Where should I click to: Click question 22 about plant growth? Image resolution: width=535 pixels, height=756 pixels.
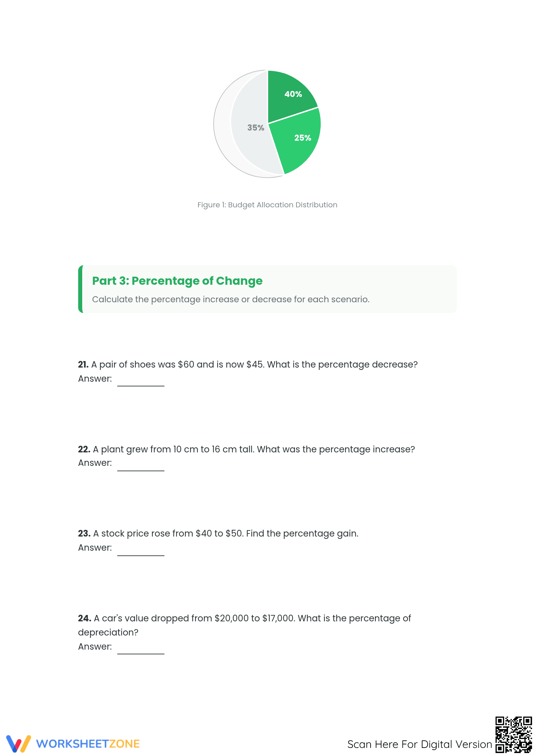[x=247, y=449]
